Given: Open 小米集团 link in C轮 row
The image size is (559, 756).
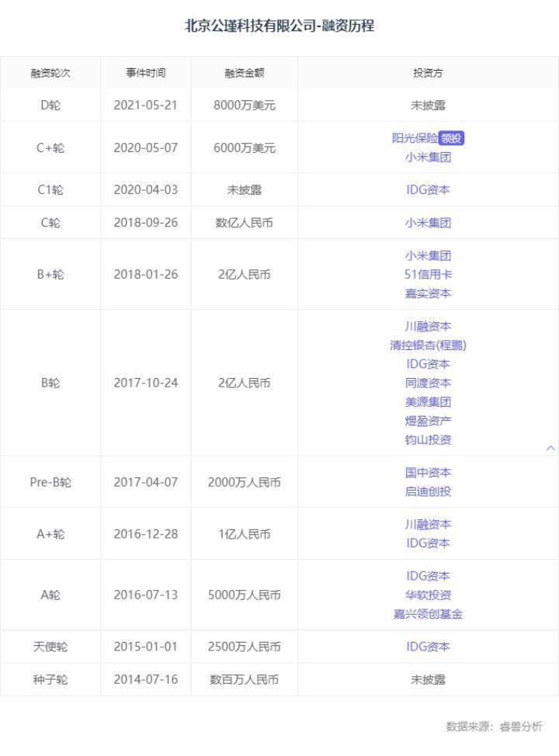Looking at the screenshot, I should pyautogui.click(x=428, y=223).
